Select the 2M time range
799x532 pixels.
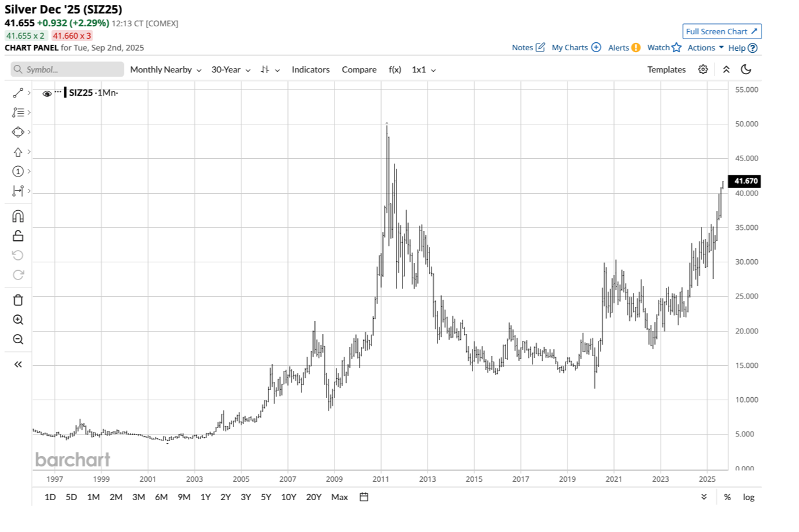pos(116,497)
